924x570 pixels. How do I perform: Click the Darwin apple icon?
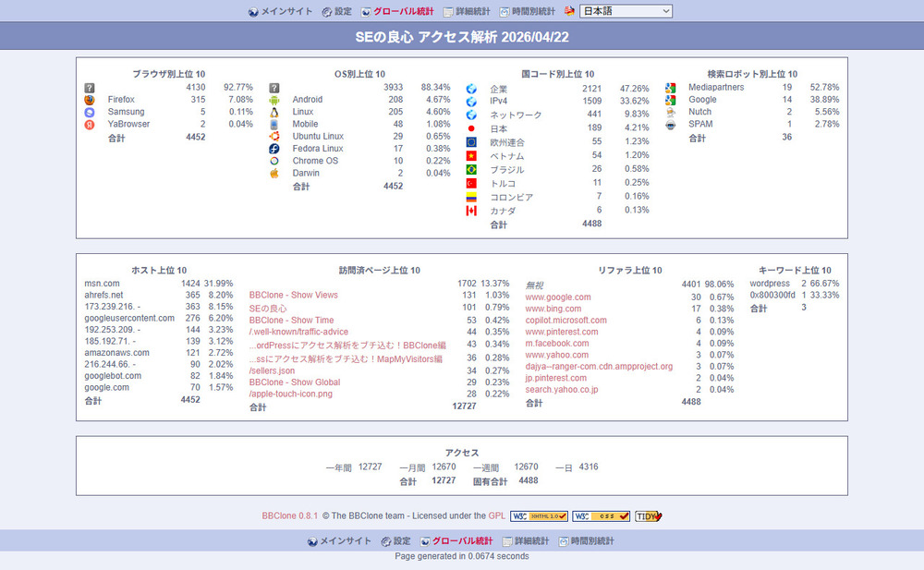click(x=274, y=173)
